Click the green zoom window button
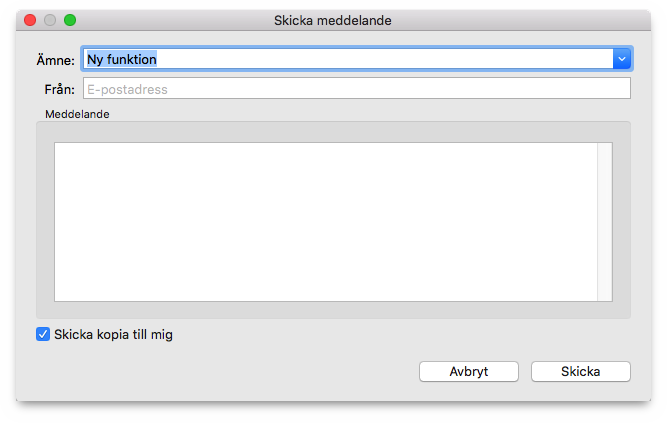Screen dimensions: 667x423 point(70,20)
